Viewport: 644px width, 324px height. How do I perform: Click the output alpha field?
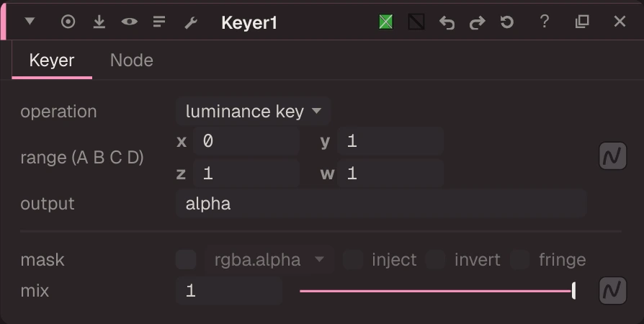[381, 203]
